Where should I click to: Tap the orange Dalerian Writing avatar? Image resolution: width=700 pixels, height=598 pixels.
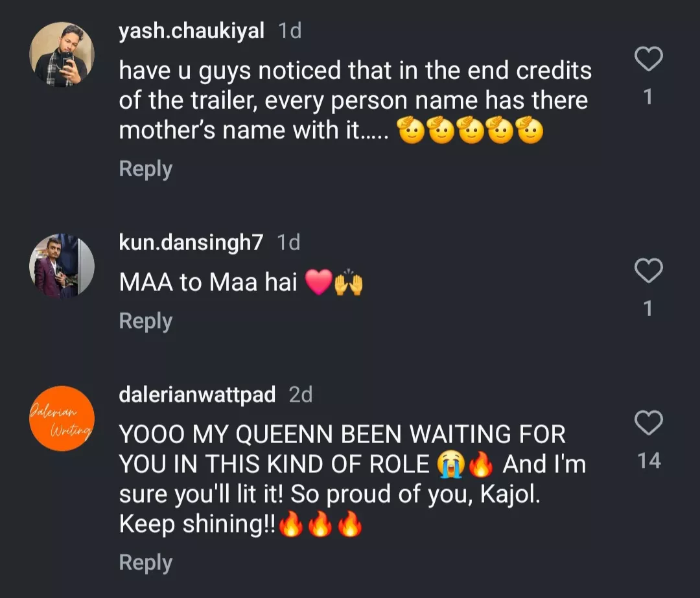[62, 419]
